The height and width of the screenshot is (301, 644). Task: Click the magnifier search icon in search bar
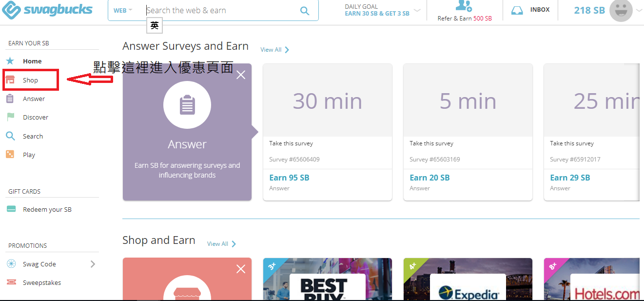click(x=305, y=11)
